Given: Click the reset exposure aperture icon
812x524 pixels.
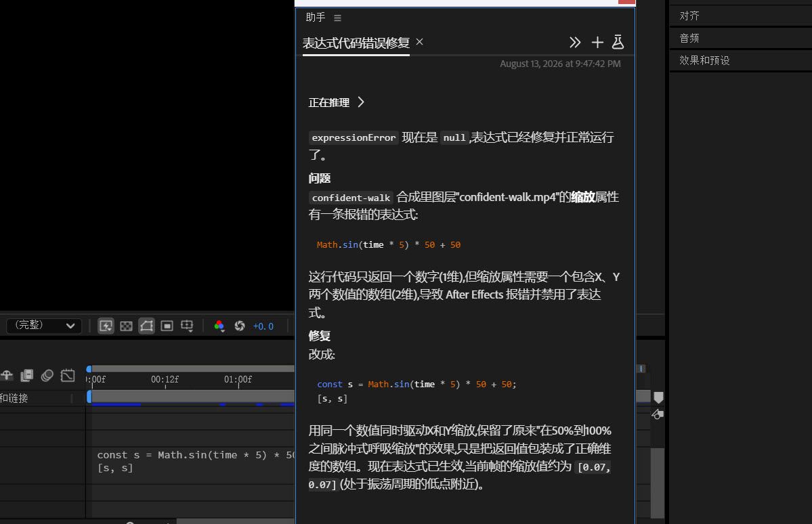Looking at the screenshot, I should (239, 326).
